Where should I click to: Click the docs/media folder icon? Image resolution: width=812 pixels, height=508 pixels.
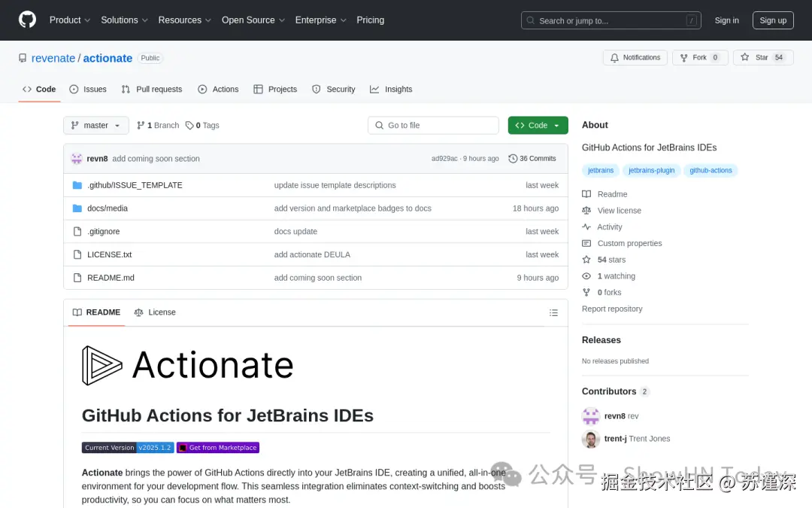pos(77,208)
